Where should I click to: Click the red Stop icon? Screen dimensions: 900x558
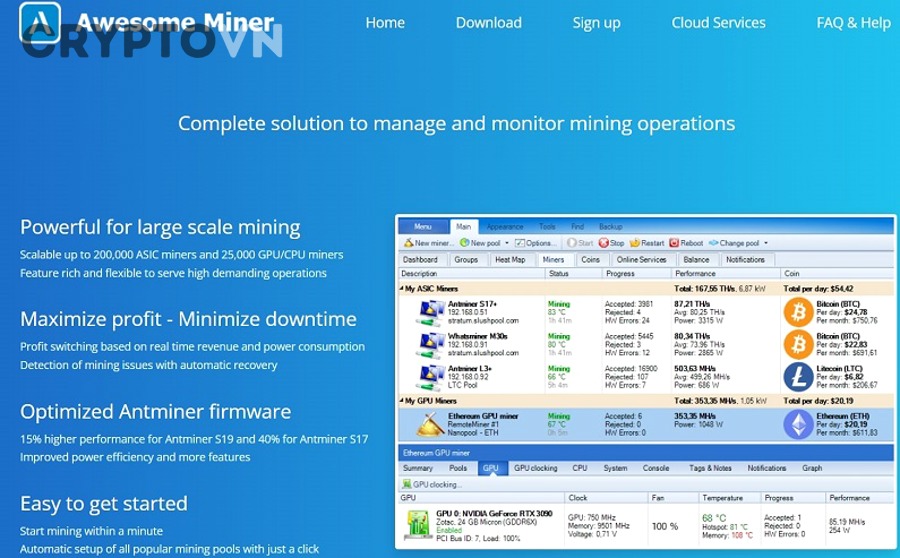tap(603, 243)
